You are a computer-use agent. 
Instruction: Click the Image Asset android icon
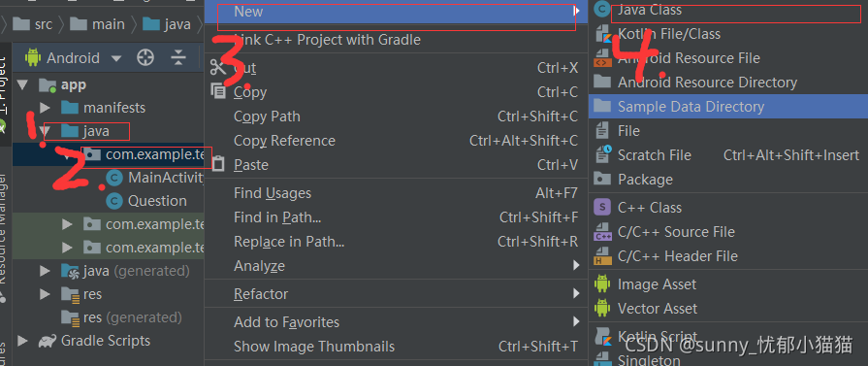[x=601, y=283]
